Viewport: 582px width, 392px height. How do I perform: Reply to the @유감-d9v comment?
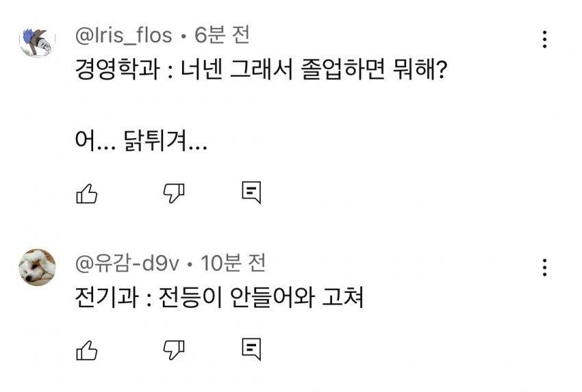(x=251, y=350)
